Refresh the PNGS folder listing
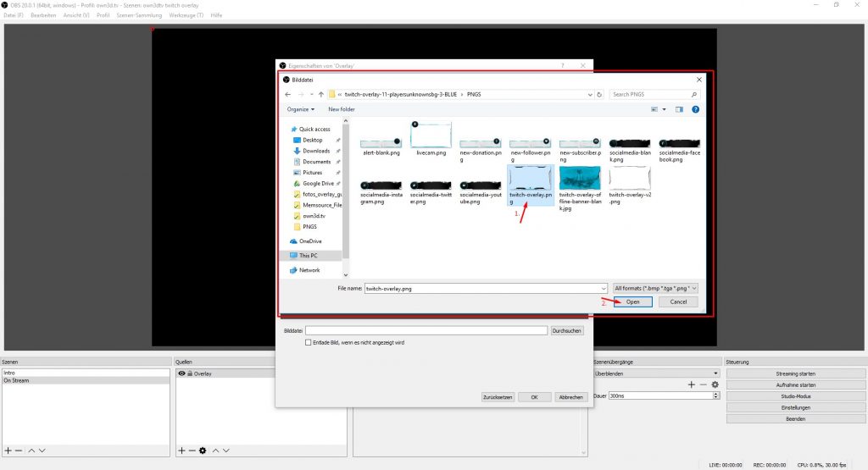 tap(598, 94)
